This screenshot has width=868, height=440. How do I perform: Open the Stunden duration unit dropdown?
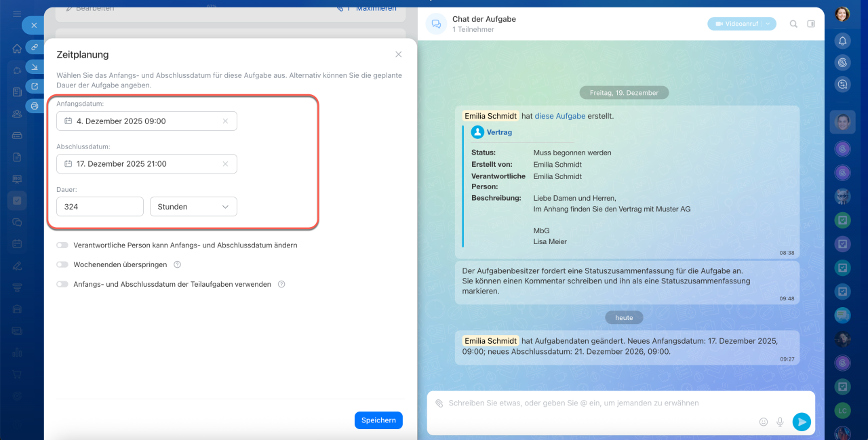pyautogui.click(x=193, y=206)
